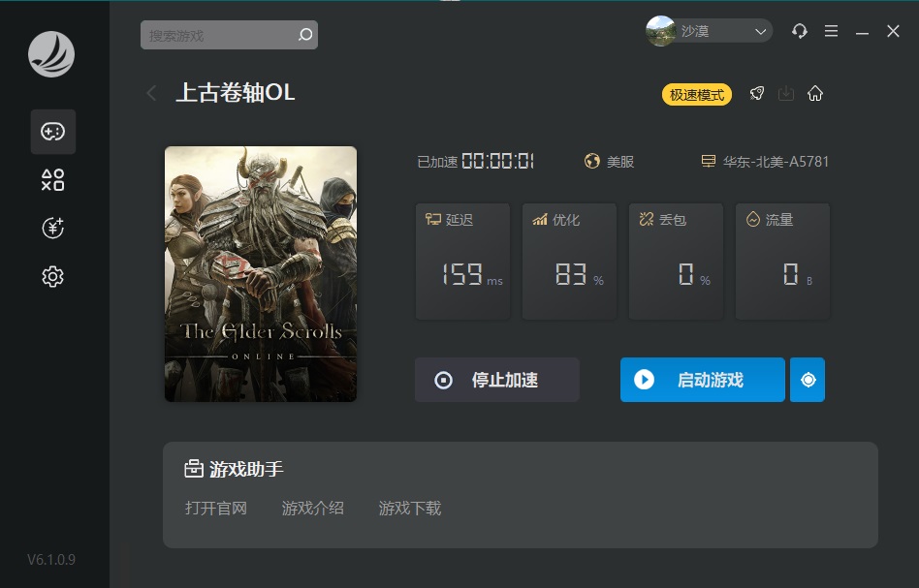This screenshot has width=919, height=588.
Task: Go to home via house icon
Action: click(x=815, y=93)
